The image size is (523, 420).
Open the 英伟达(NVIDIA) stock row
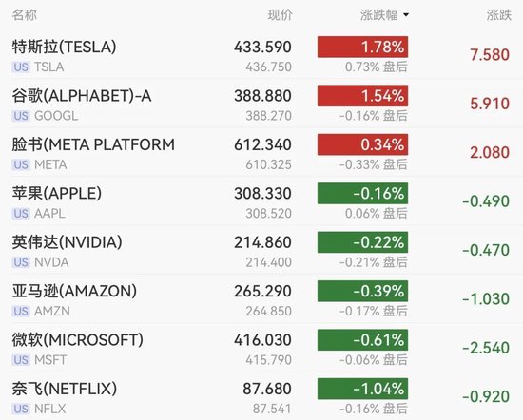click(261, 251)
